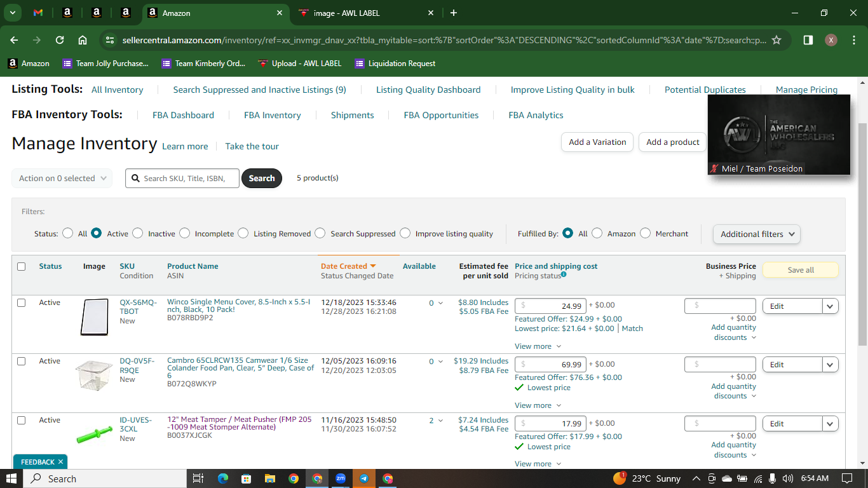Open the Windows notification center
The image size is (868, 488).
coord(846,478)
